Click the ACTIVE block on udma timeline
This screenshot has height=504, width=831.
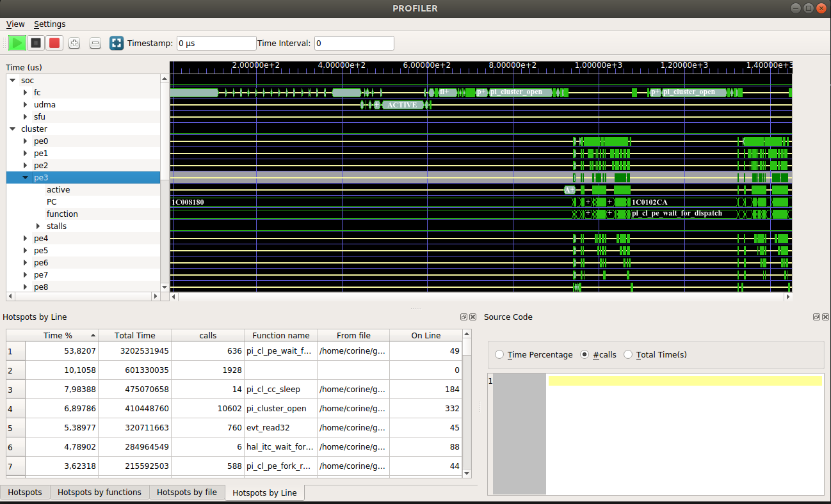(403, 105)
